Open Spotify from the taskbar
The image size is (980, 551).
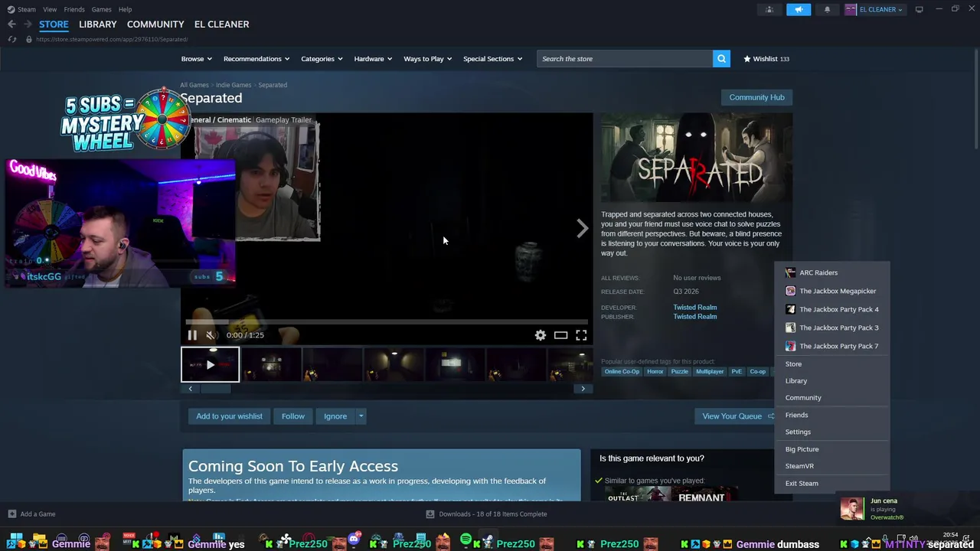[465, 540]
